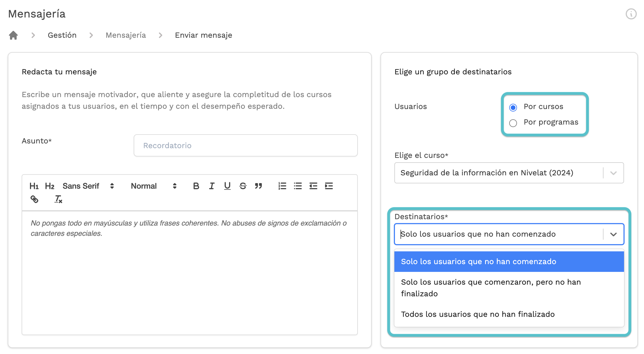The height and width of the screenshot is (354, 644).
Task: Open the Sans Serif font dropdown
Action: 88,186
